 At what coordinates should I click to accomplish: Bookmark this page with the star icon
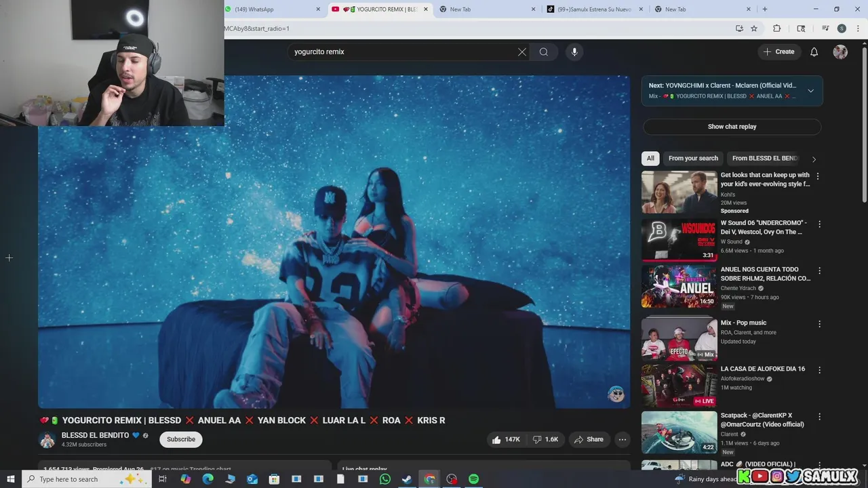pos(754,28)
